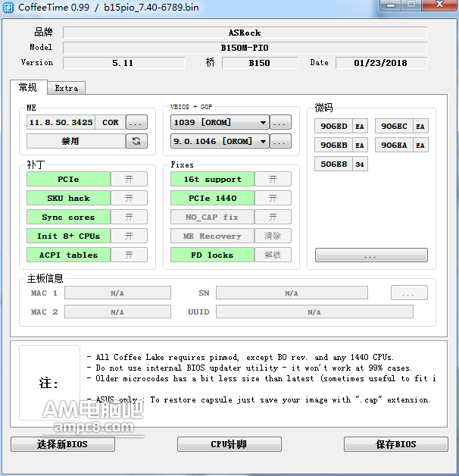Click the B150 bridge field

pyautogui.click(x=260, y=63)
